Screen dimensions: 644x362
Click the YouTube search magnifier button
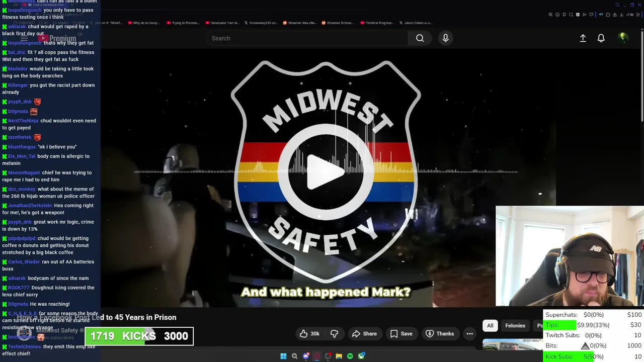click(x=420, y=38)
